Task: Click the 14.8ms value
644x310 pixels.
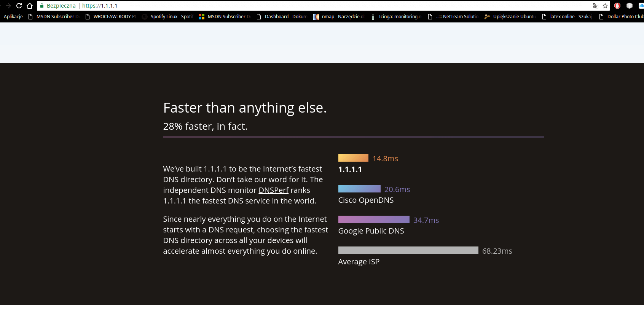Action: 385,159
